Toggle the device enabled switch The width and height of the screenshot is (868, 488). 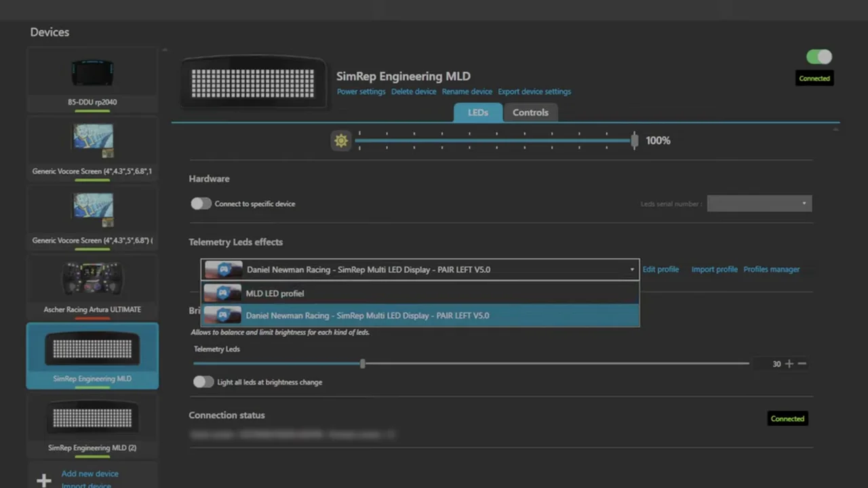819,57
